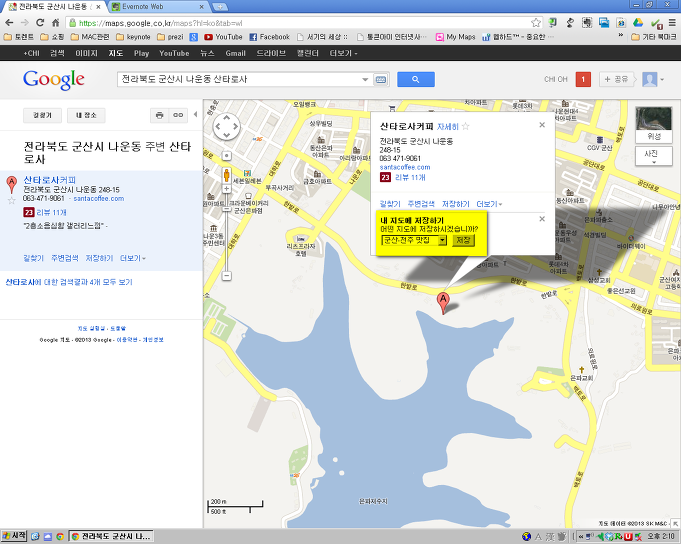Screen dimensions: 681x544
Task: Expand the 사진 layer dropdown
Action: [x=654, y=156]
